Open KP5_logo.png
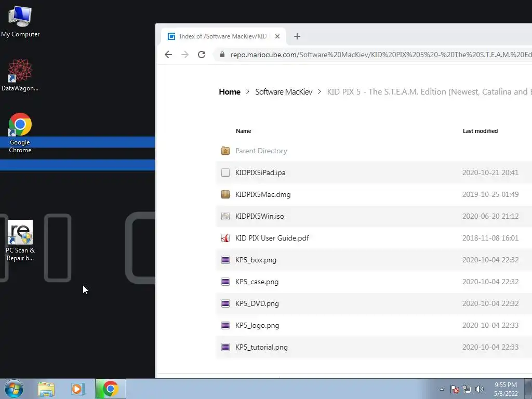The height and width of the screenshot is (399, 532). 257,325
